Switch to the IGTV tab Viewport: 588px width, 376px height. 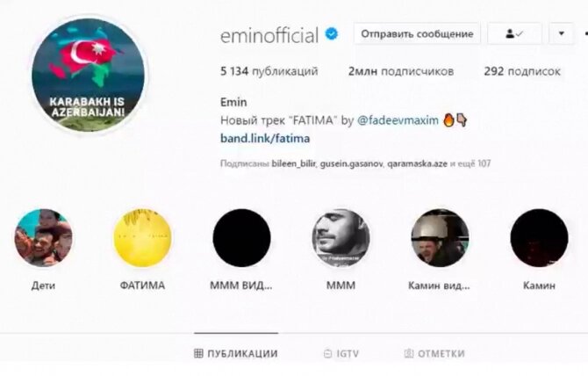point(341,353)
